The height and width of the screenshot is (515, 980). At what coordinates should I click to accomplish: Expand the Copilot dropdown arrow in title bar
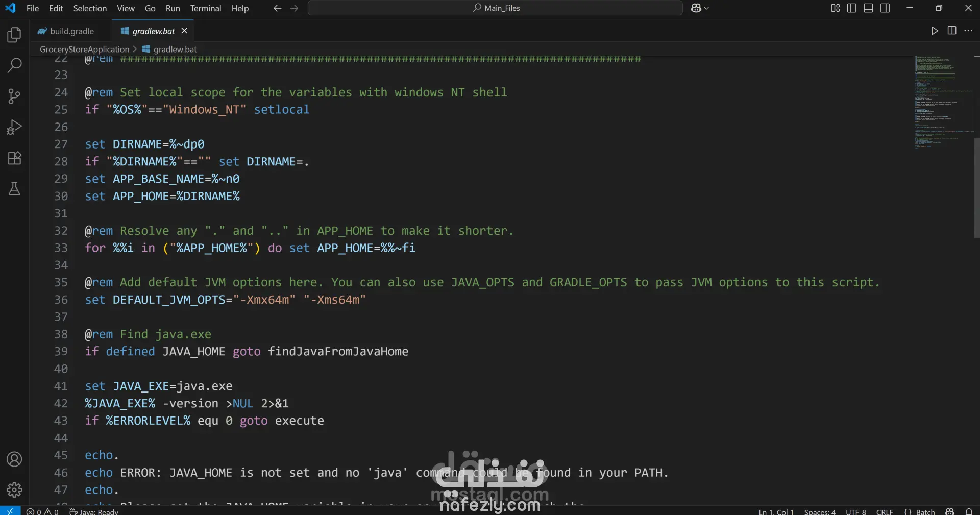tap(706, 8)
